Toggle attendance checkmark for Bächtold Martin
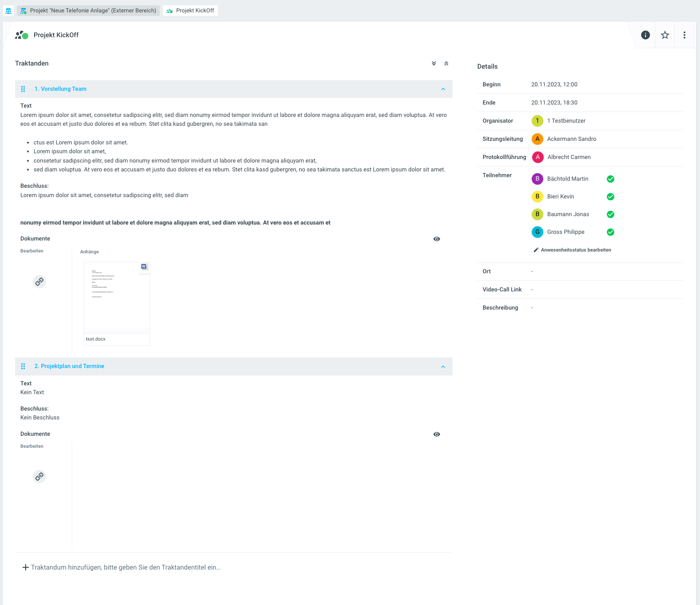Screen dimensions: 700x605 click(x=611, y=179)
